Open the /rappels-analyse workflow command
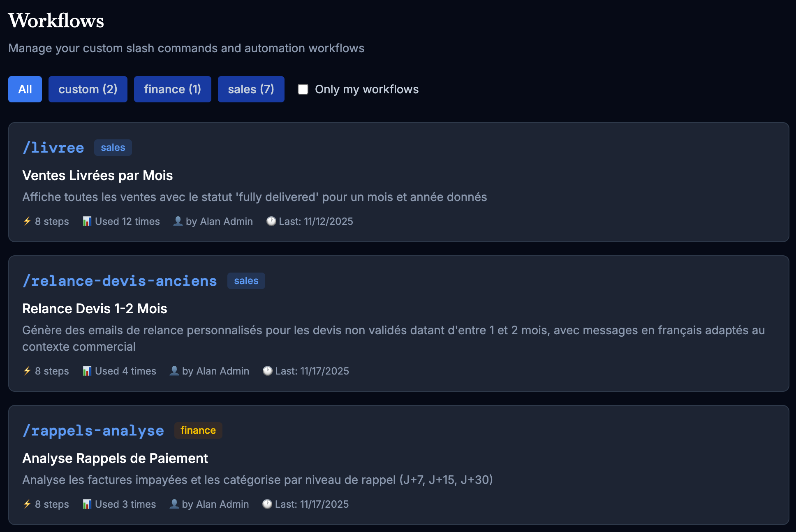 pos(93,430)
